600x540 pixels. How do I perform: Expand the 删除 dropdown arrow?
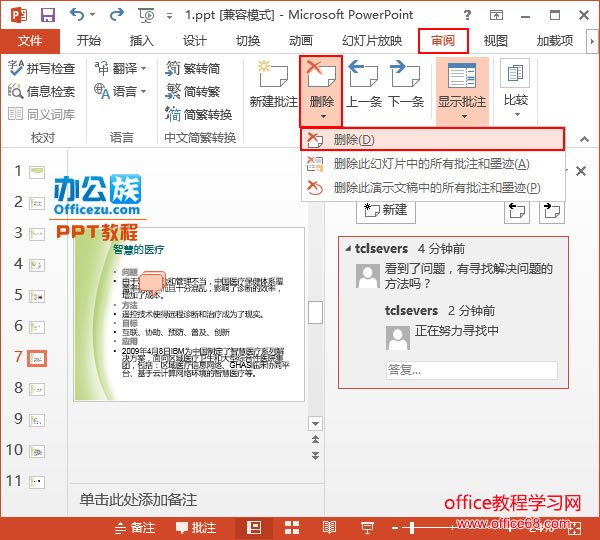click(x=323, y=116)
